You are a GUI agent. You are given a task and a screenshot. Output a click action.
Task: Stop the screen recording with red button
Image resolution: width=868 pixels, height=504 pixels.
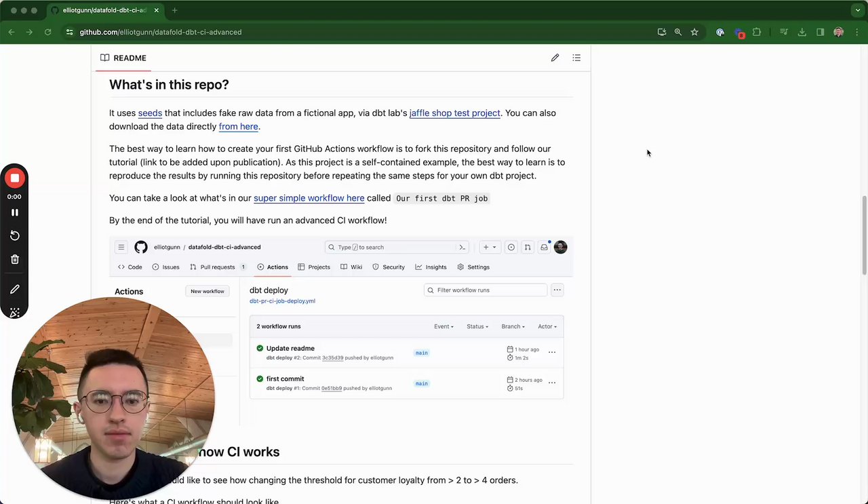pyautogui.click(x=14, y=178)
